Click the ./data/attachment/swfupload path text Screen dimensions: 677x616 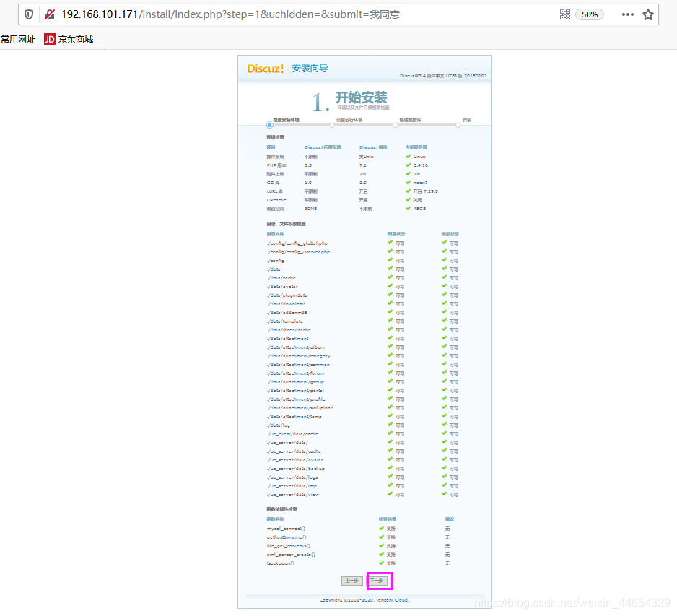[300, 407]
